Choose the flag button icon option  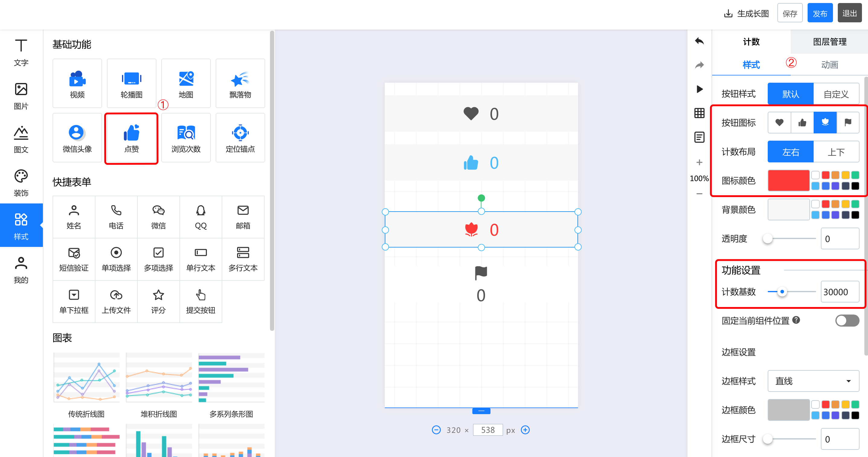pyautogui.click(x=848, y=123)
